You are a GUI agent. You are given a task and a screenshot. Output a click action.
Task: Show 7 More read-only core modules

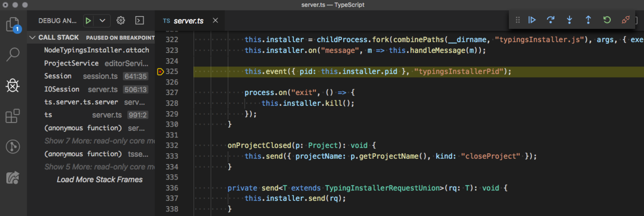(x=91, y=141)
